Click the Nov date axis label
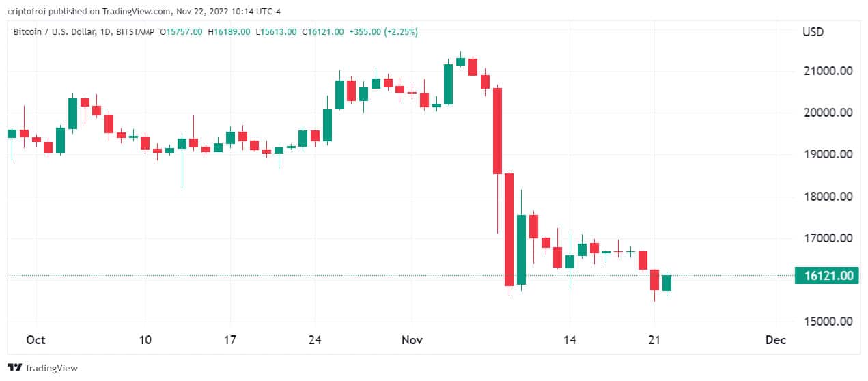868x381 pixels. (x=412, y=340)
